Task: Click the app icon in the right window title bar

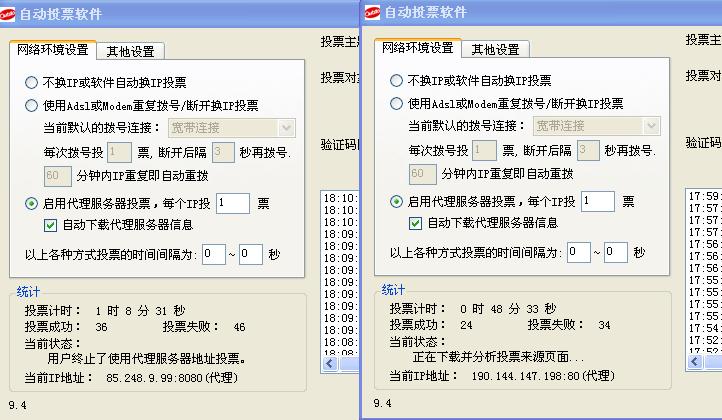Action: click(373, 13)
